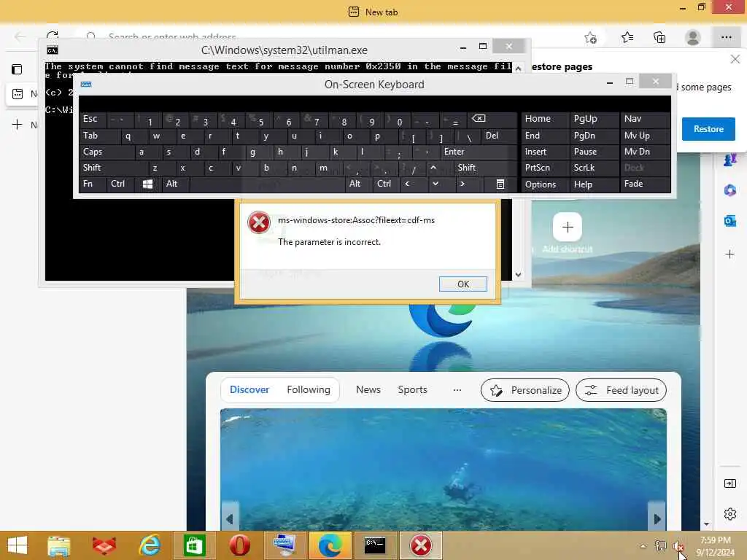Screen dimensions: 747x560
Task: Open File Explorer from the taskbar
Action: click(x=58, y=545)
